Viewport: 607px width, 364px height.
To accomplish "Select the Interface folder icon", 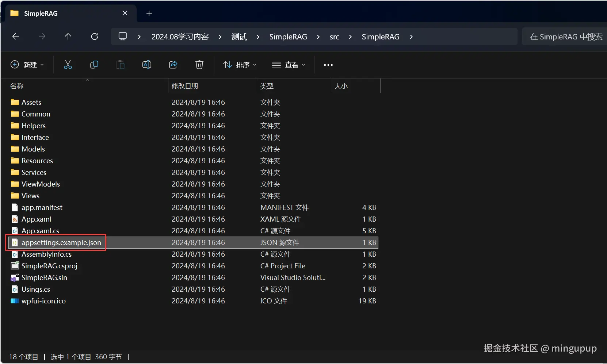I will click(15, 137).
